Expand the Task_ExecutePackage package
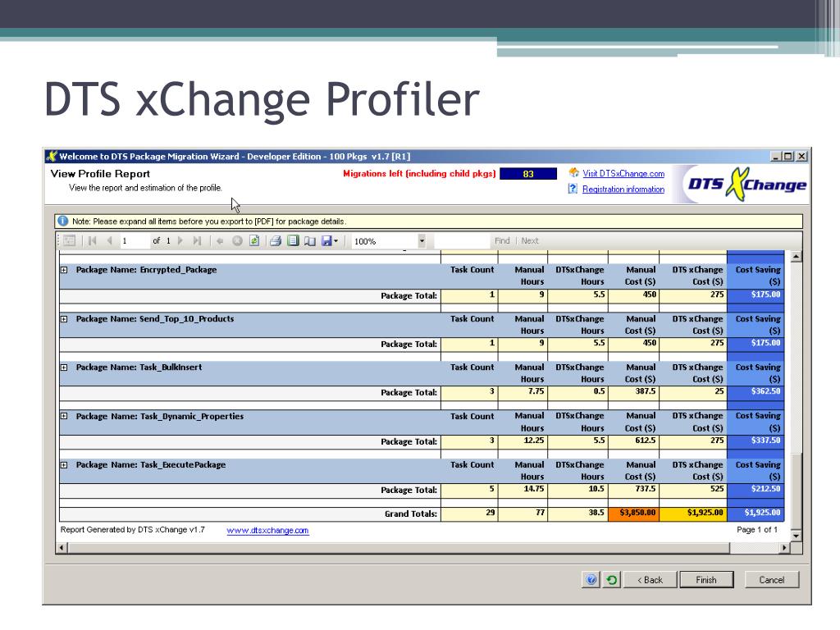Viewport: 840px width, 630px height. point(64,465)
